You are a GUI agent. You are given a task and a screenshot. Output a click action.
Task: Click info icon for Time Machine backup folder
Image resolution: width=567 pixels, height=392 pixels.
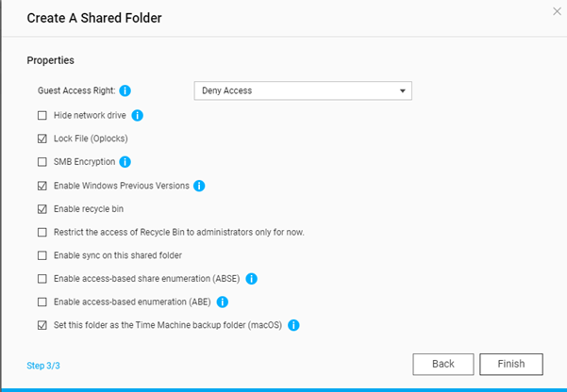[293, 326]
